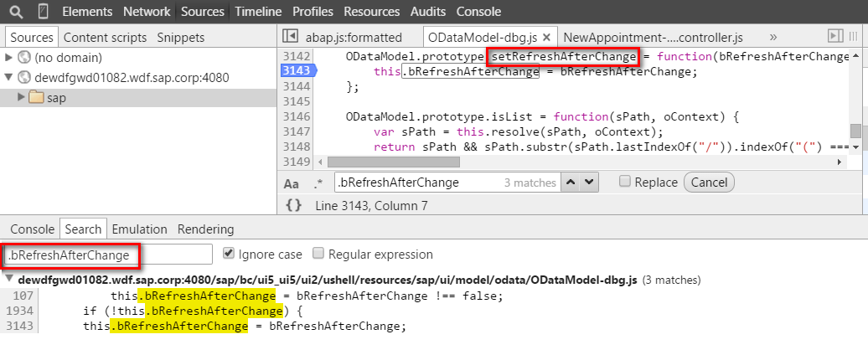The height and width of the screenshot is (355, 868).
Task: Switch to the ODataModel-dbg.js file tab
Action: pyautogui.click(x=482, y=38)
